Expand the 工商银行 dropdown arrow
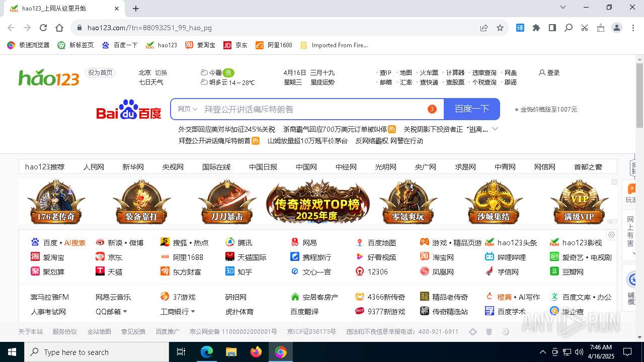The image size is (644, 362). pos(193,312)
